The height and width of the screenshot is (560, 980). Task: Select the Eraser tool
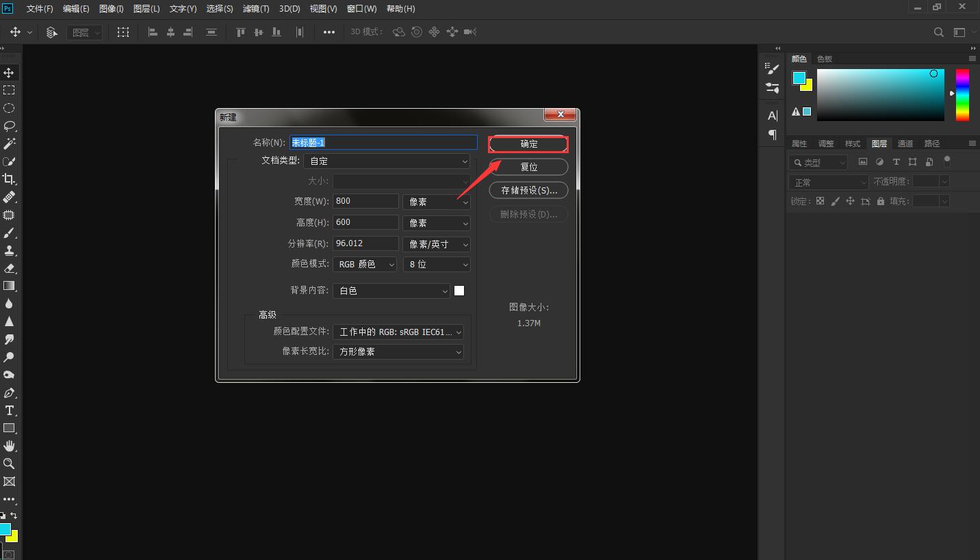coord(10,268)
